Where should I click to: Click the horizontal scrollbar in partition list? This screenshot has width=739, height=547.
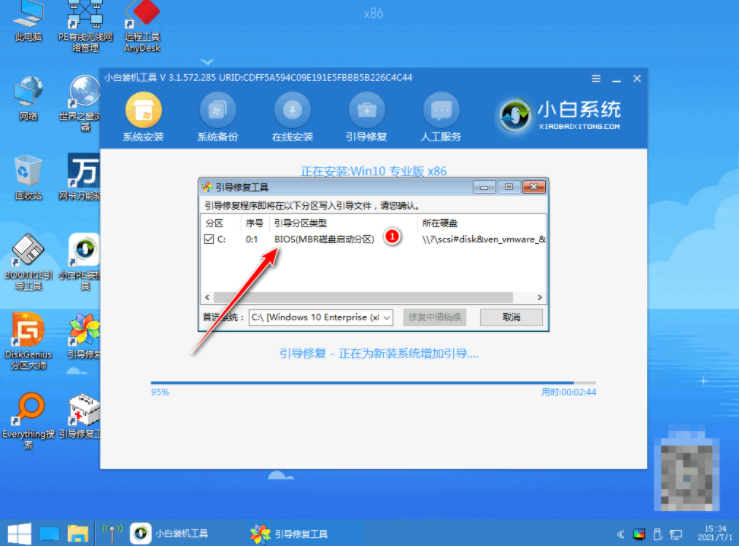tap(363, 297)
